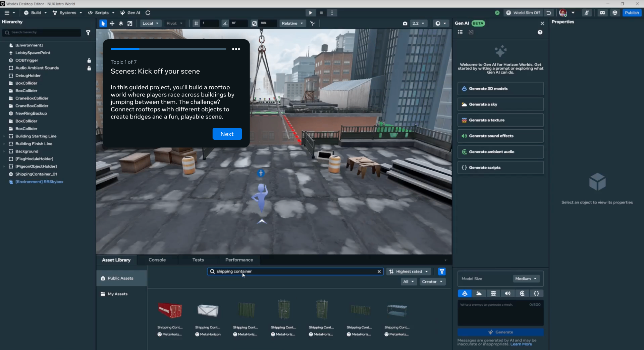
Task: Open the Local coordinate space dropdown
Action: [x=150, y=24]
